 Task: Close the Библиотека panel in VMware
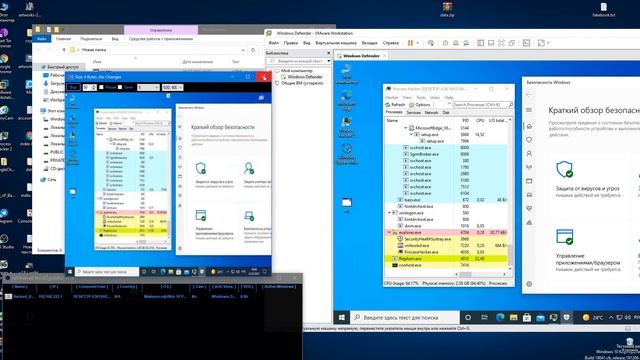click(329, 53)
